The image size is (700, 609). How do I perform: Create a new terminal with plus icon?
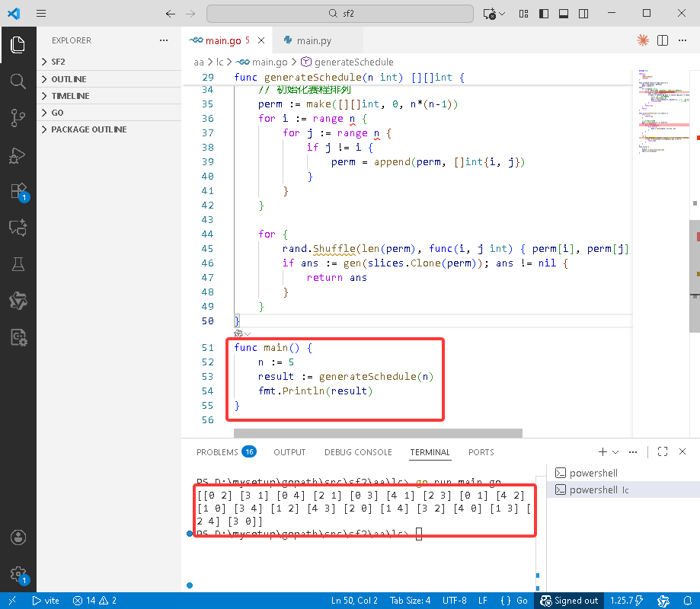pyautogui.click(x=603, y=452)
